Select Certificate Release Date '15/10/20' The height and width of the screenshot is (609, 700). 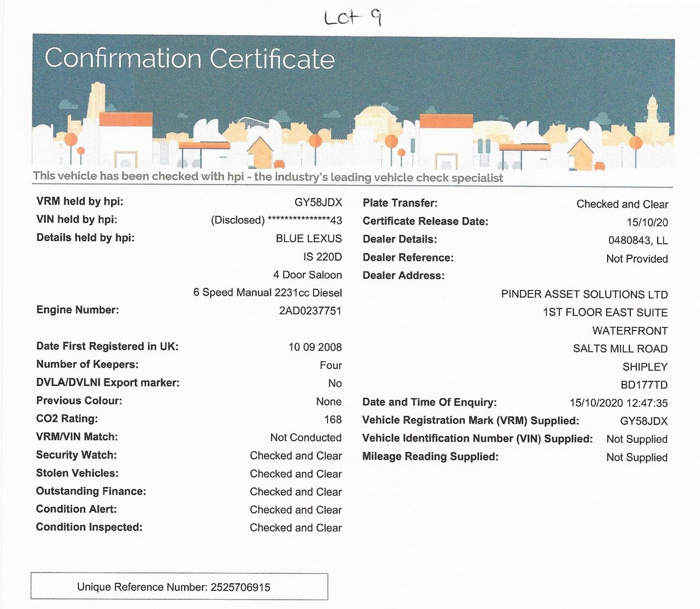click(x=647, y=222)
